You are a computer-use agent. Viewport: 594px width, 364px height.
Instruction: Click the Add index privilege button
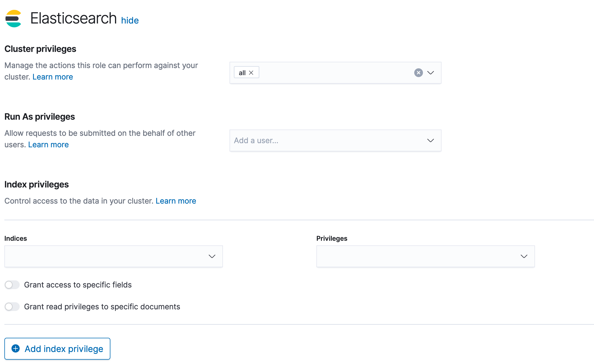click(x=57, y=349)
